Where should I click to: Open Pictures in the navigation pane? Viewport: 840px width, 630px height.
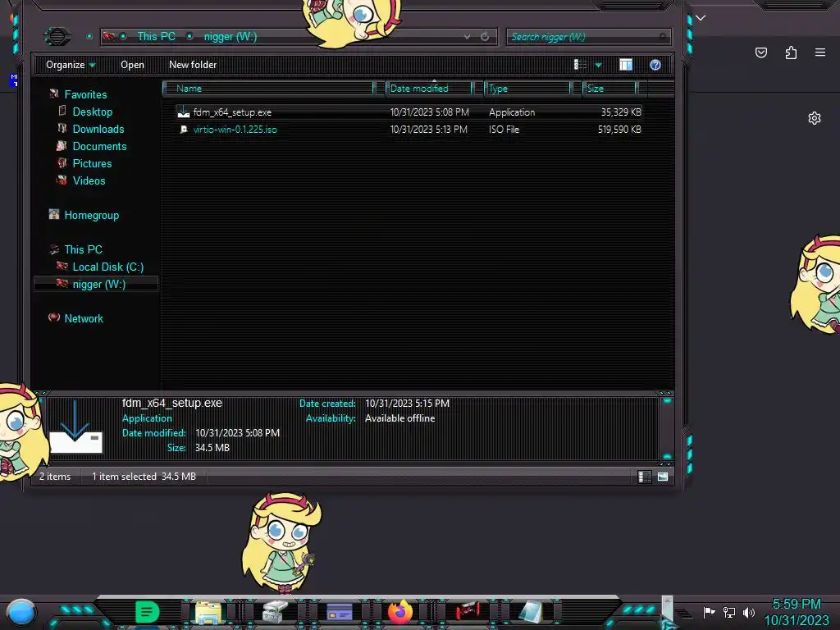tap(92, 163)
